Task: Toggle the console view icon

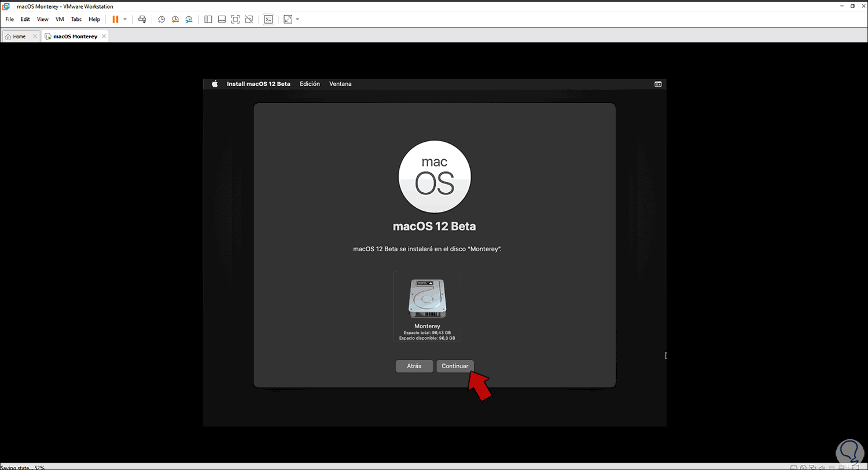Action: (269, 19)
